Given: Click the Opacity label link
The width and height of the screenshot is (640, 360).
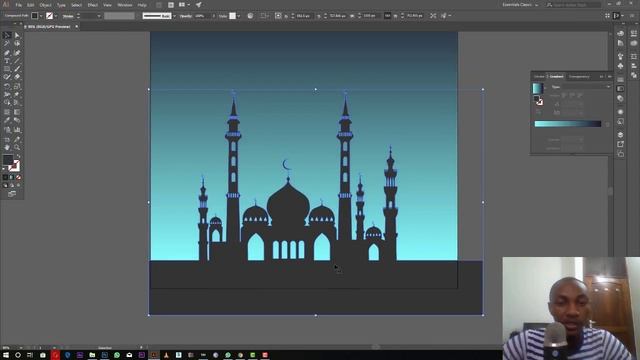Looking at the screenshot, I should [186, 16].
